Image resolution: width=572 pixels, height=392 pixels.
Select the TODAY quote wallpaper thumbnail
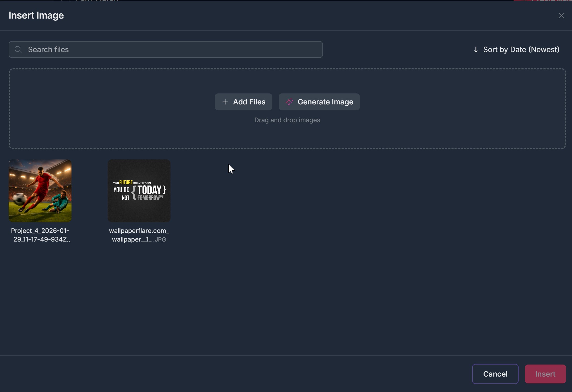[x=139, y=191]
